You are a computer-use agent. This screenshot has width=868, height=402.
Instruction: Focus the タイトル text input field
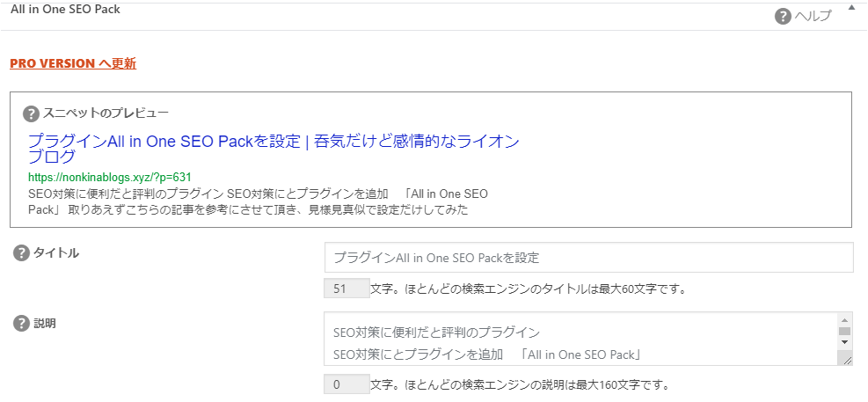(x=589, y=258)
